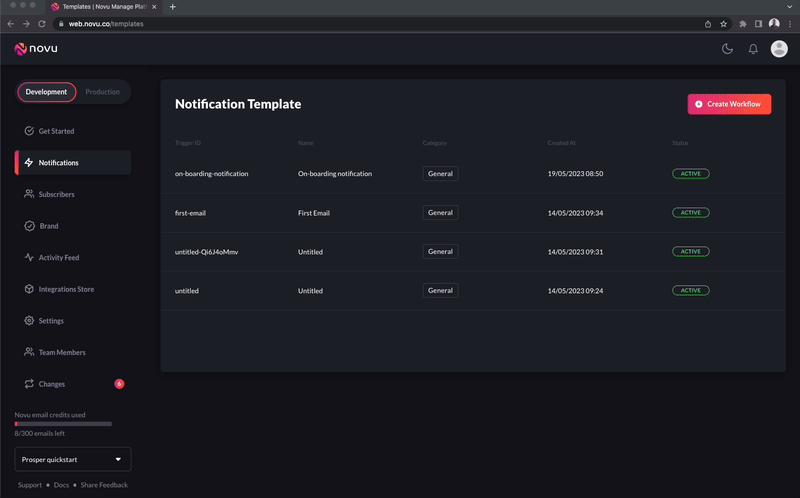Image resolution: width=800 pixels, height=498 pixels.
Task: Click the browser's three-dot menu
Action: [x=790, y=24]
